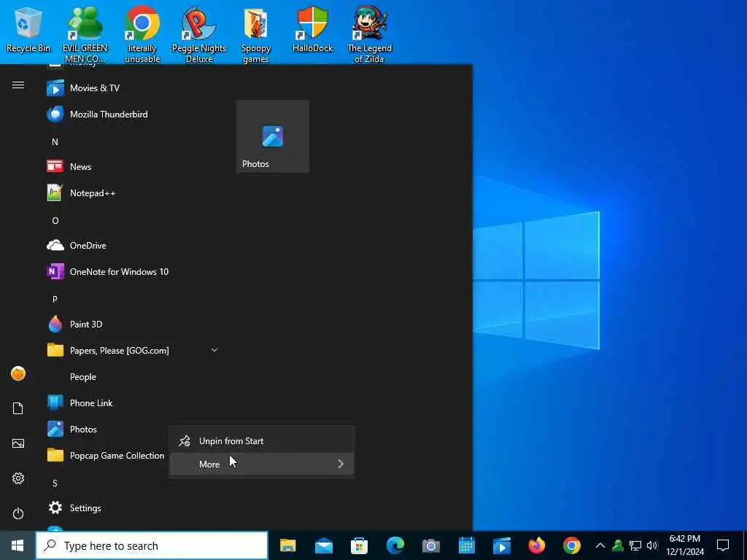Open Documents from Start sidebar
This screenshot has width=747, height=560.
(18, 408)
